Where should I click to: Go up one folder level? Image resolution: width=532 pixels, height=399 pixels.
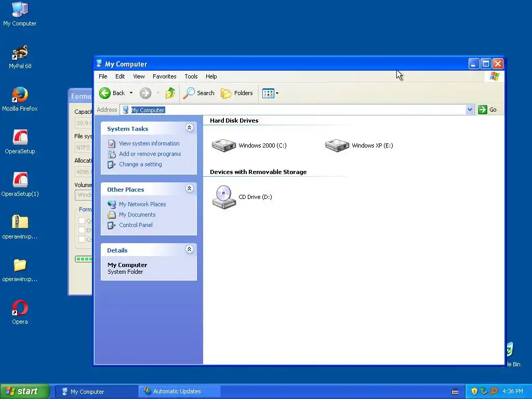tap(170, 93)
